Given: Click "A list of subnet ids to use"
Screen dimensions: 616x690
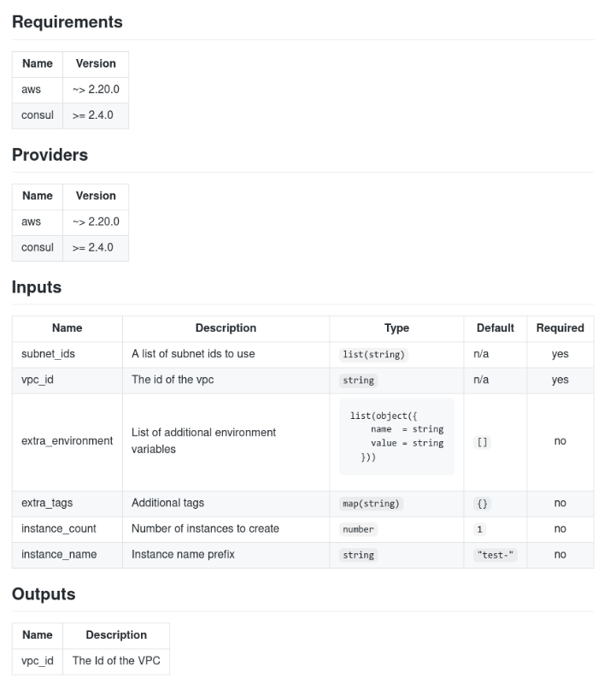Looking at the screenshot, I should [x=193, y=354].
